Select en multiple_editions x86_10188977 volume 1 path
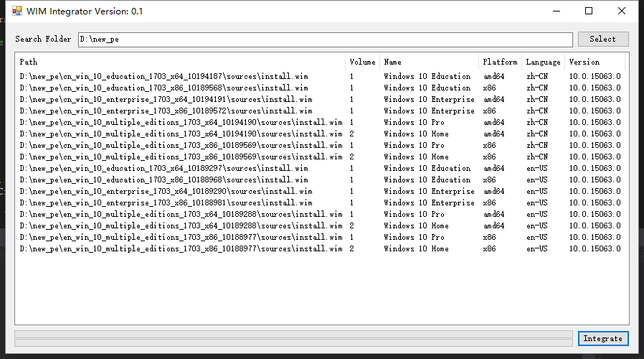The image size is (644, 359). (181, 238)
